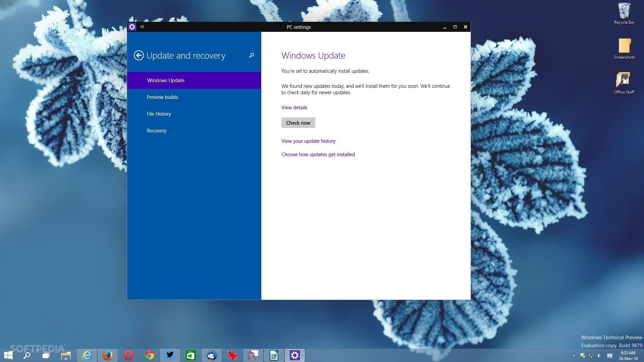
Task: Open File Explorer from taskbar
Action: (66, 355)
